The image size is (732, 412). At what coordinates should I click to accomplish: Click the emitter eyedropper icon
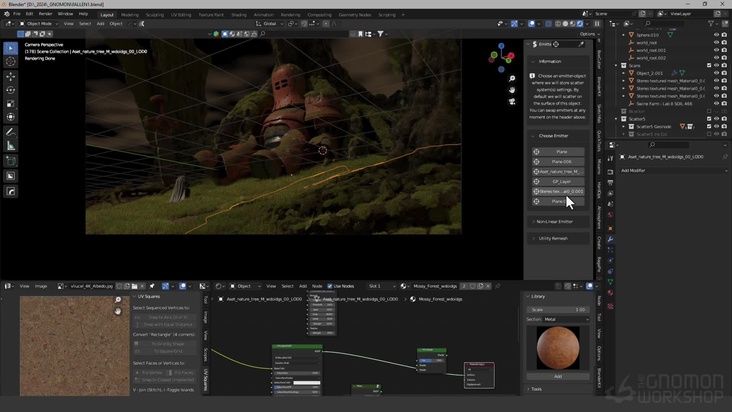point(581,44)
